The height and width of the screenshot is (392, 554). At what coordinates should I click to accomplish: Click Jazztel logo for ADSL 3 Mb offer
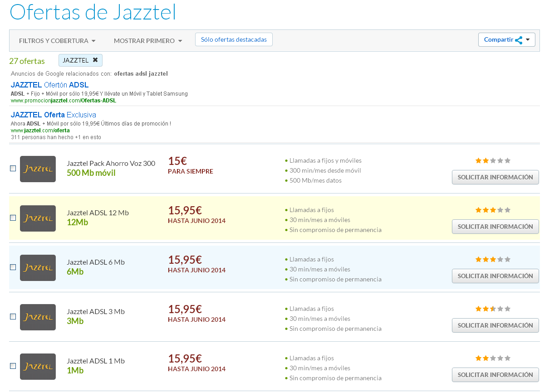[38, 317]
